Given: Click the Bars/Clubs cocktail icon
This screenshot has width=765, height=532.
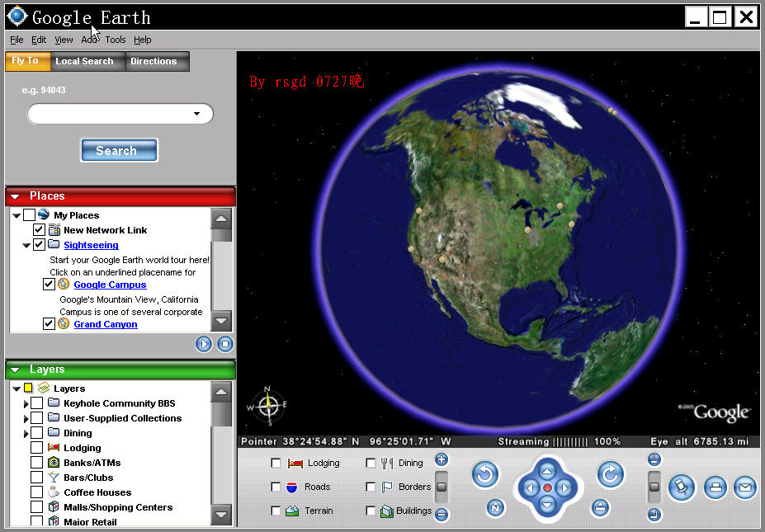Looking at the screenshot, I should coord(54,477).
